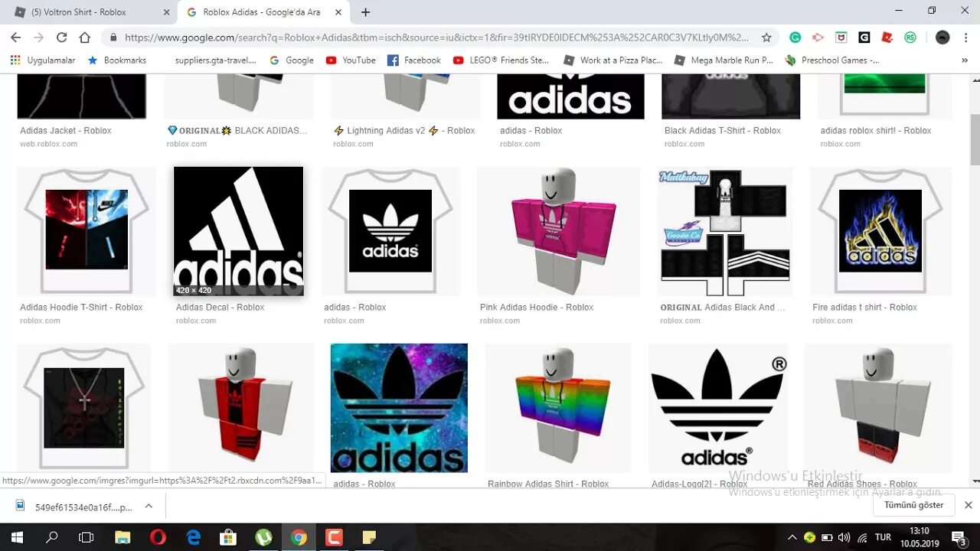Open File Explorer from the taskbar
The image size is (980, 551).
pyautogui.click(x=122, y=537)
